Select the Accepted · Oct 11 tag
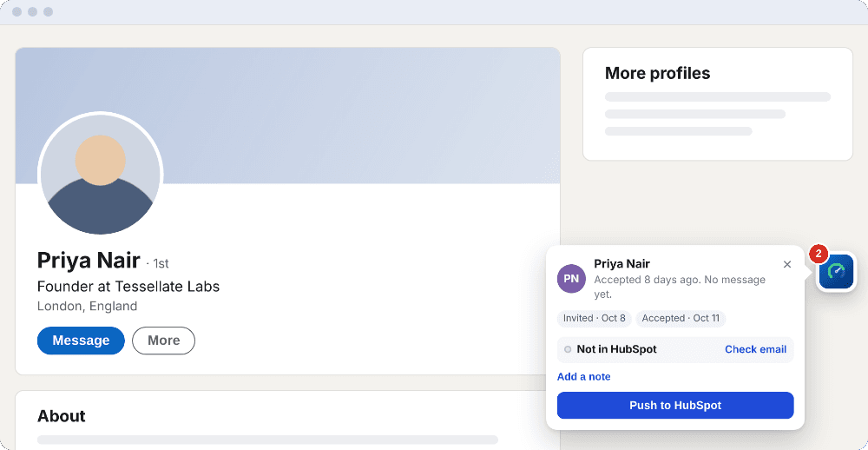The image size is (868, 450). (x=681, y=318)
